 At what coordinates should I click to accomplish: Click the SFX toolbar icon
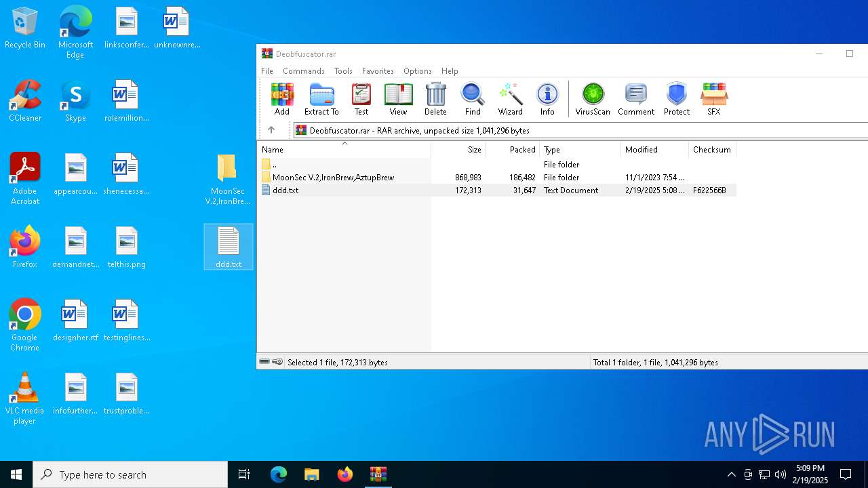click(x=714, y=99)
